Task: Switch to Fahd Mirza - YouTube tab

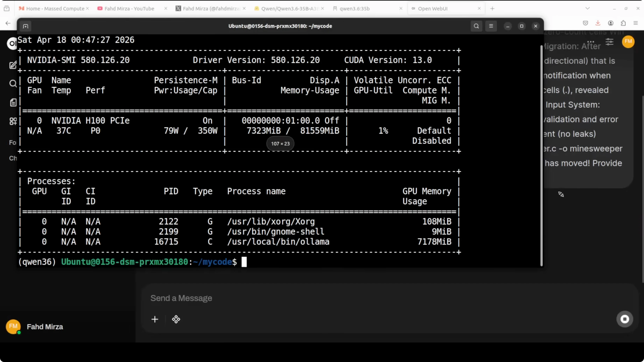Action: (x=129, y=9)
